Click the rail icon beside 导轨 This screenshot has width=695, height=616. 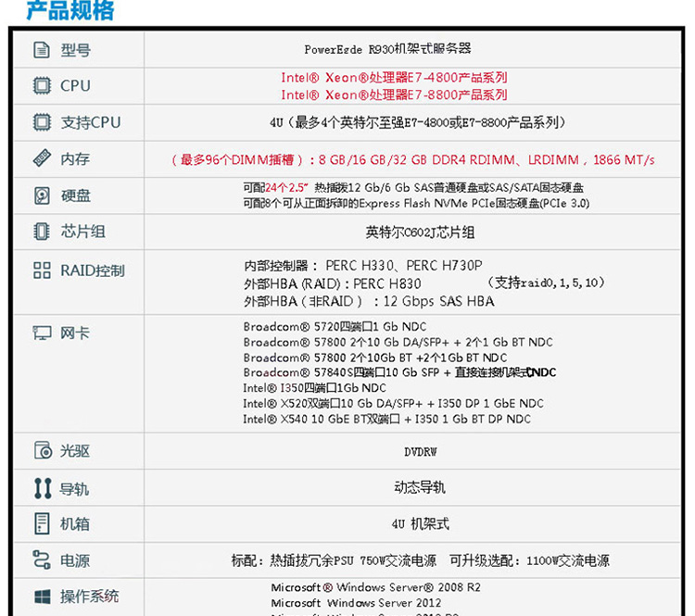pyautogui.click(x=43, y=488)
